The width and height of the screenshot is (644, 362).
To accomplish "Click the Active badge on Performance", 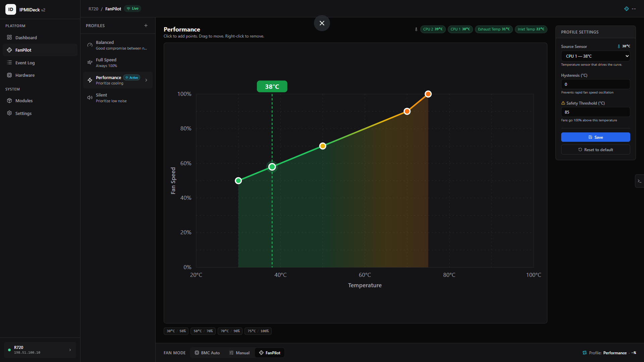I will (132, 77).
